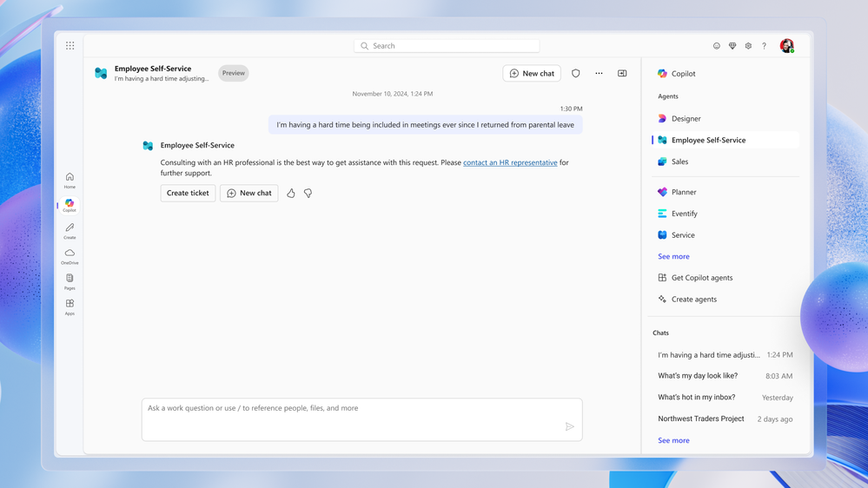Start a New chat from the header
This screenshot has height=488, width=868.
tap(532, 73)
